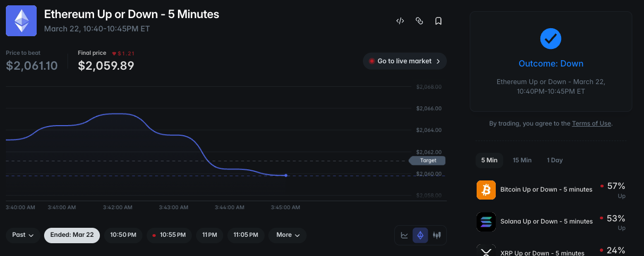Screen dimensions: 644x256
Task: Select the live 10:55 PM time slot
Action: [170, 235]
